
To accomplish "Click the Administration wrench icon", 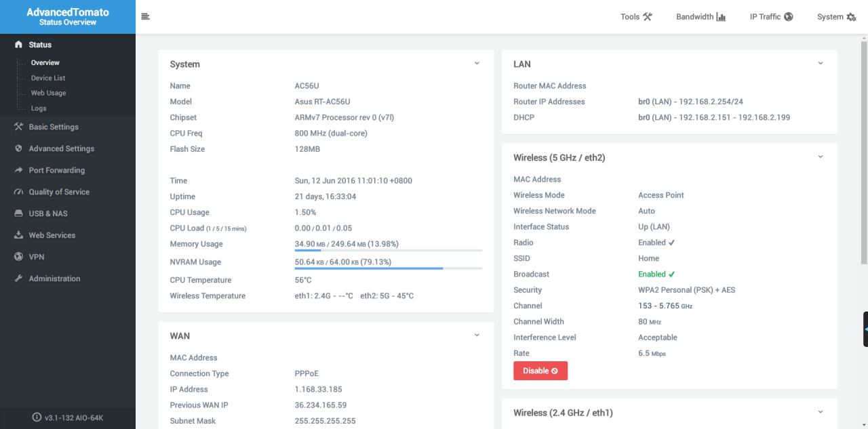I will tap(19, 279).
